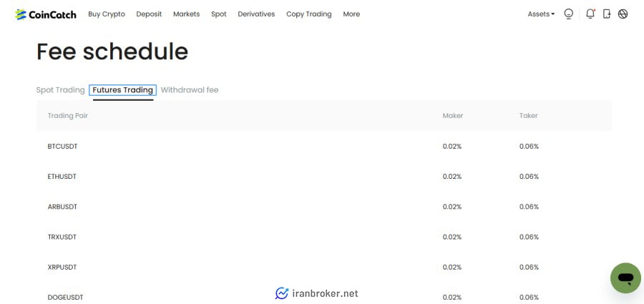Go to the Deposit page

click(x=149, y=14)
